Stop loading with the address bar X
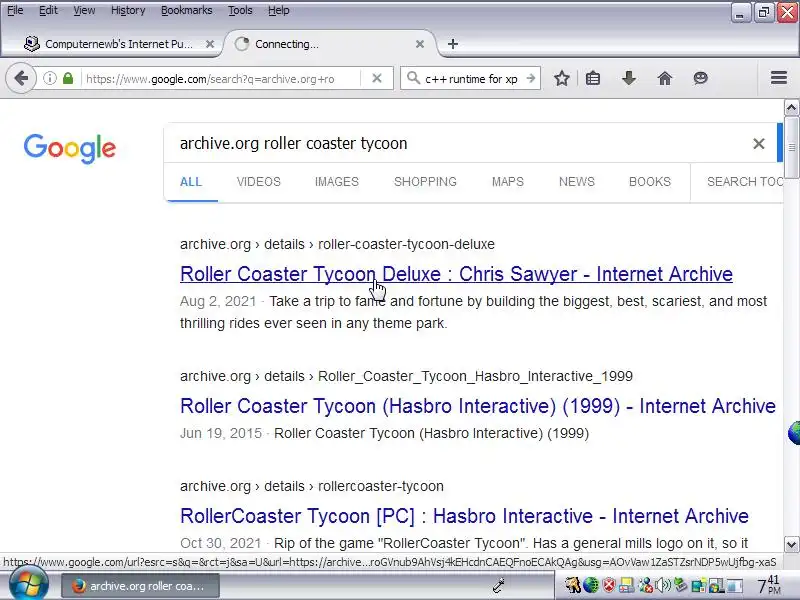This screenshot has width=800, height=600. click(377, 78)
